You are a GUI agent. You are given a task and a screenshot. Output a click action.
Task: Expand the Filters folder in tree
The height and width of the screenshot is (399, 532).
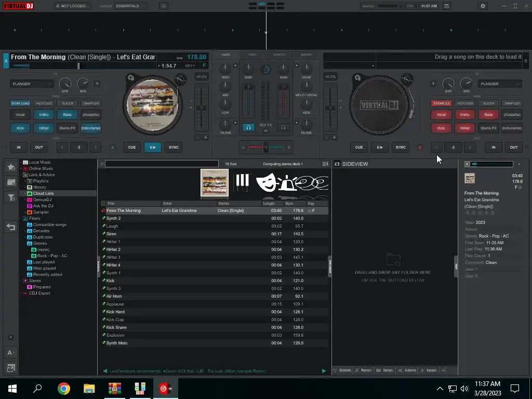click(21, 219)
